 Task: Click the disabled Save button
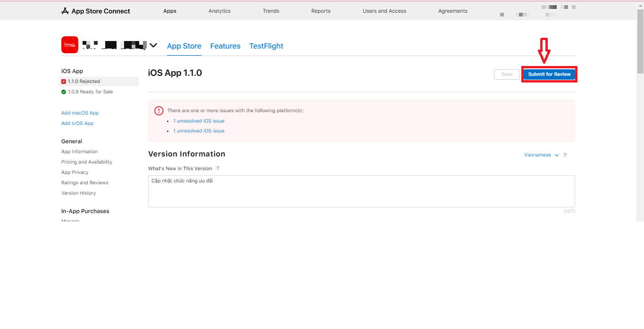tap(507, 74)
